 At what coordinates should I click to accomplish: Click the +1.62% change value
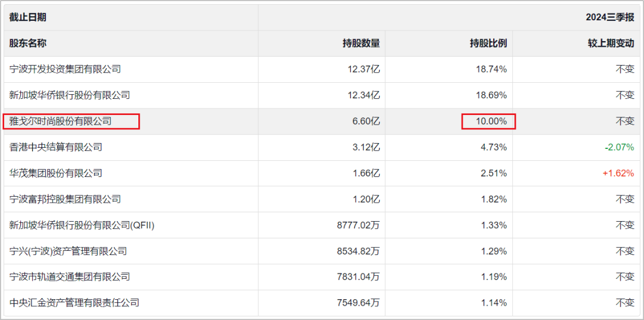pyautogui.click(x=618, y=173)
